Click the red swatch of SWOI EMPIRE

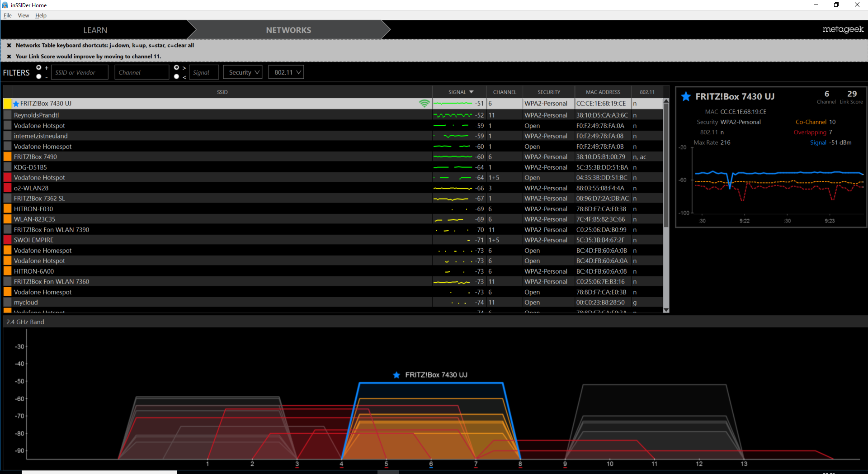pyautogui.click(x=7, y=240)
